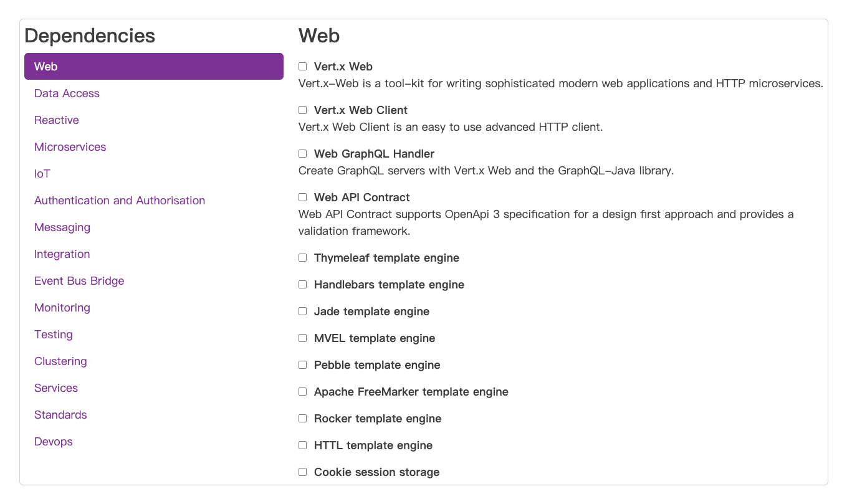The height and width of the screenshot is (504, 847).
Task: Open the Monitoring category link
Action: coord(62,308)
